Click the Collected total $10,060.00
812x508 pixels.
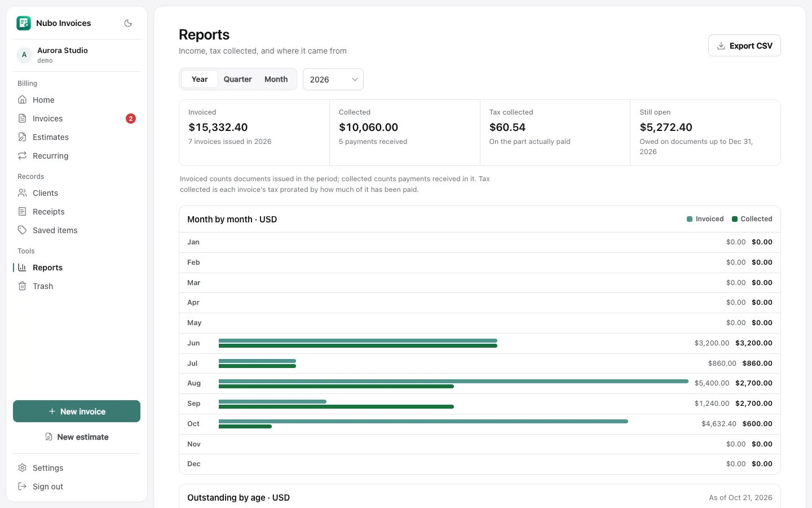tap(369, 128)
